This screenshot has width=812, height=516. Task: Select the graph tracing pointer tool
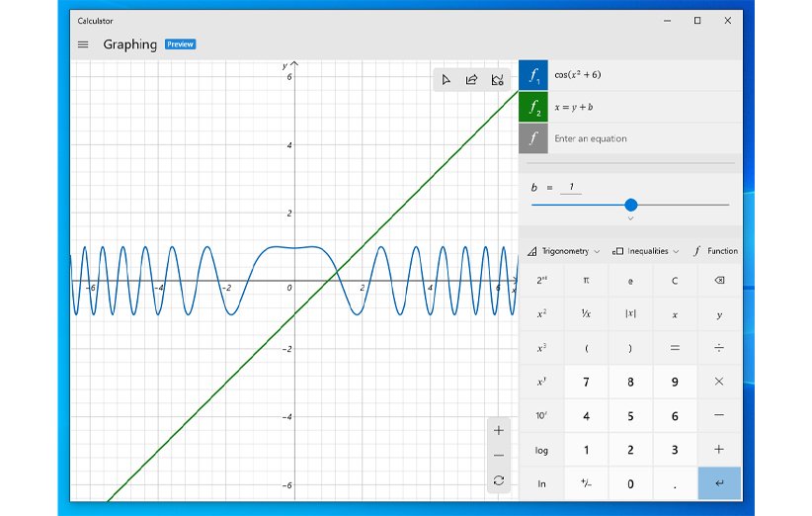447,80
